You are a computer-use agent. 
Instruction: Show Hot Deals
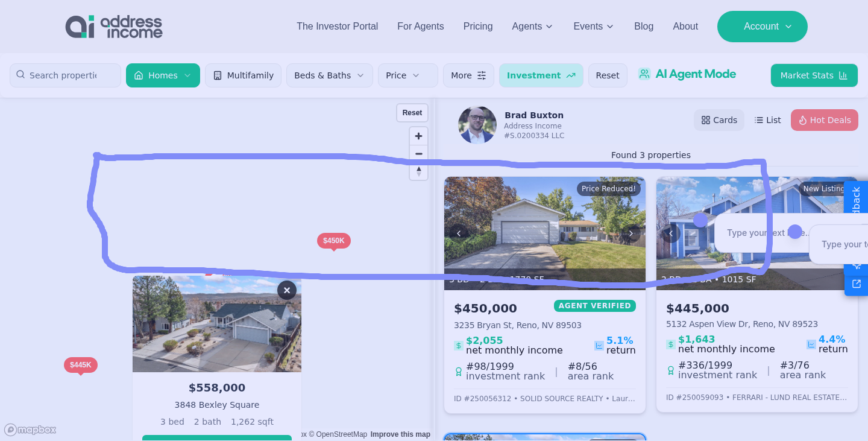(824, 120)
